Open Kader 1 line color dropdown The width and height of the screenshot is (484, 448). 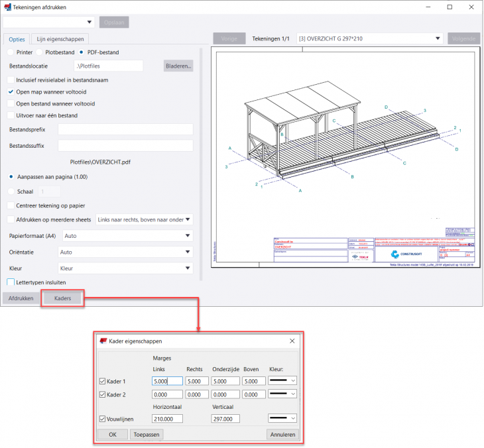tap(283, 381)
